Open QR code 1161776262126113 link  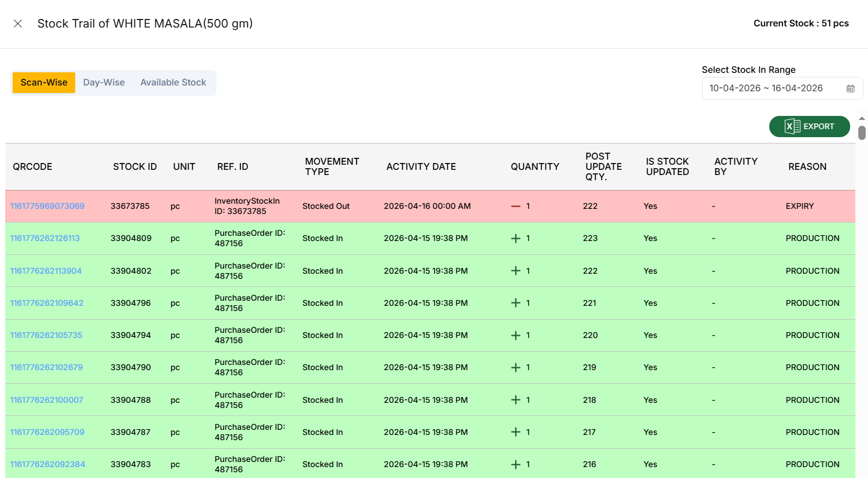coord(45,238)
